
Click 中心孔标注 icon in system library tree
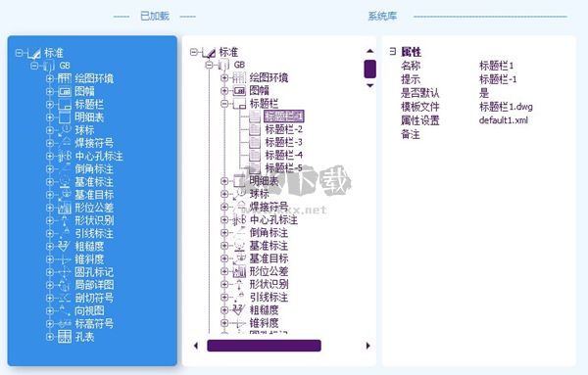tap(240, 219)
